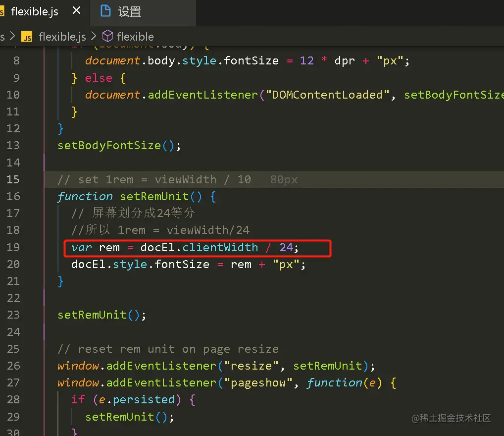Screen dimensions: 504x436
Task: Click addEventListener on line 10
Action: click(202, 95)
